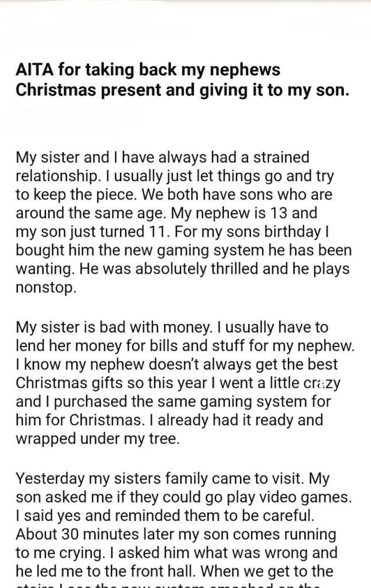Click the paragraph beginning "My sister is bad"
The height and width of the screenshot is (588, 371).
(x=185, y=383)
